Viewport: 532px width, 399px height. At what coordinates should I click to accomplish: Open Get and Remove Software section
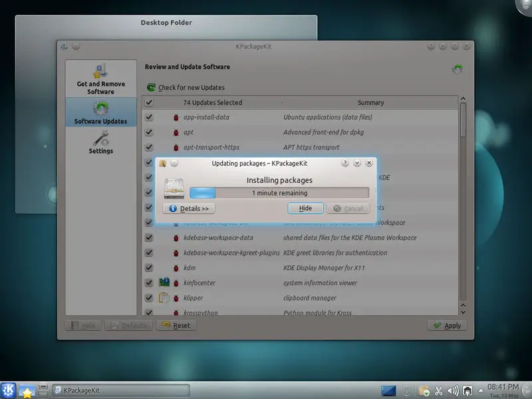point(101,78)
